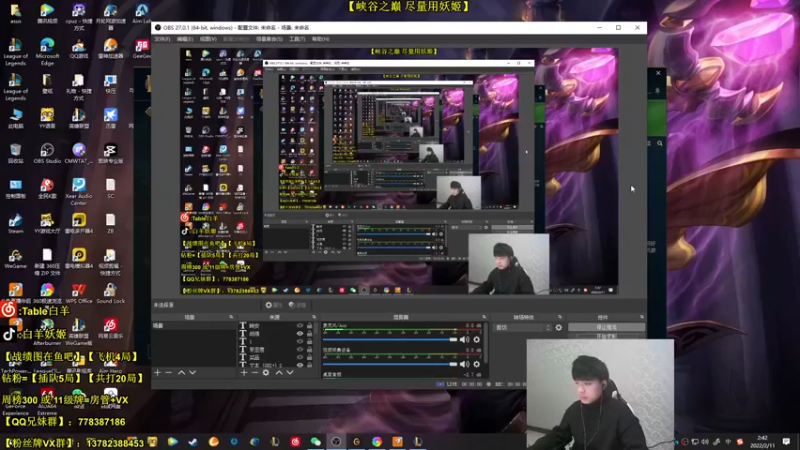Open the scene collection menu in OBS
The height and width of the screenshot is (450, 800).
(x=269, y=39)
